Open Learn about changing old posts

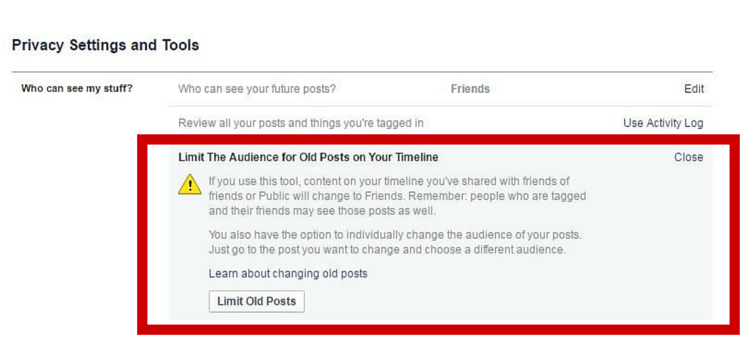(288, 274)
